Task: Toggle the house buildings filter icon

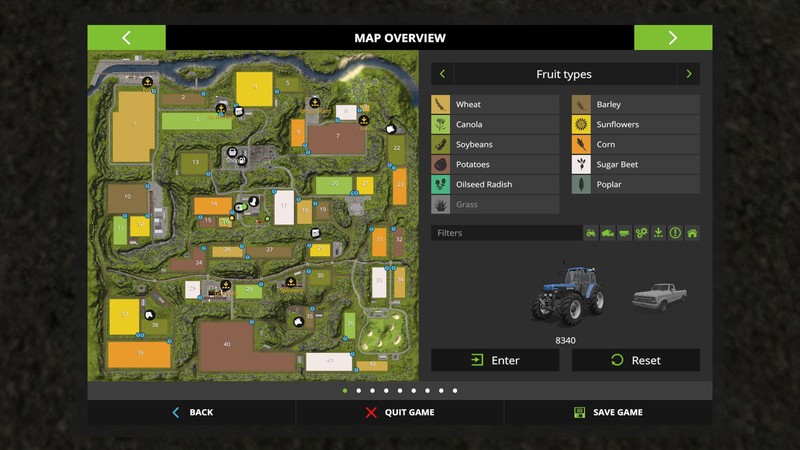Action: (x=692, y=233)
